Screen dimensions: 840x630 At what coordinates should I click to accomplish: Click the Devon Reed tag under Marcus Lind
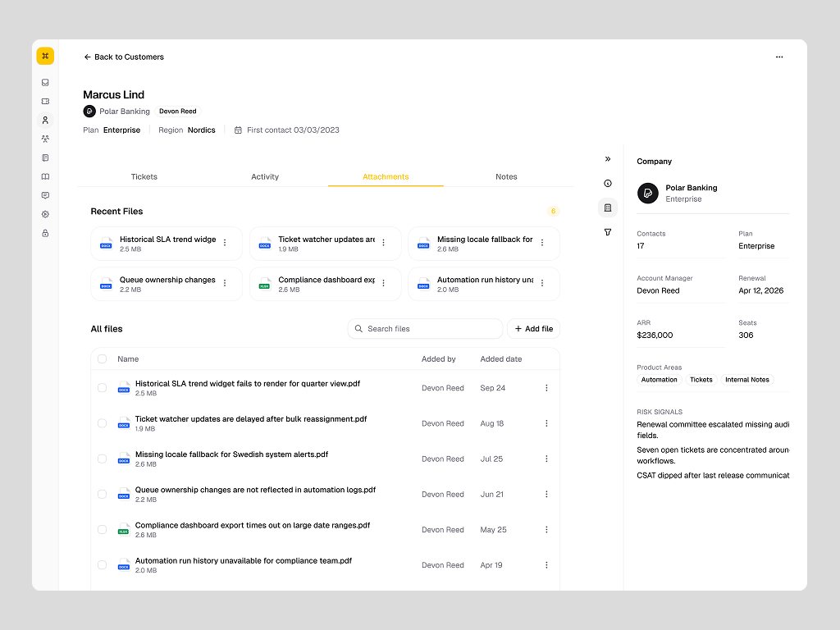(x=178, y=112)
